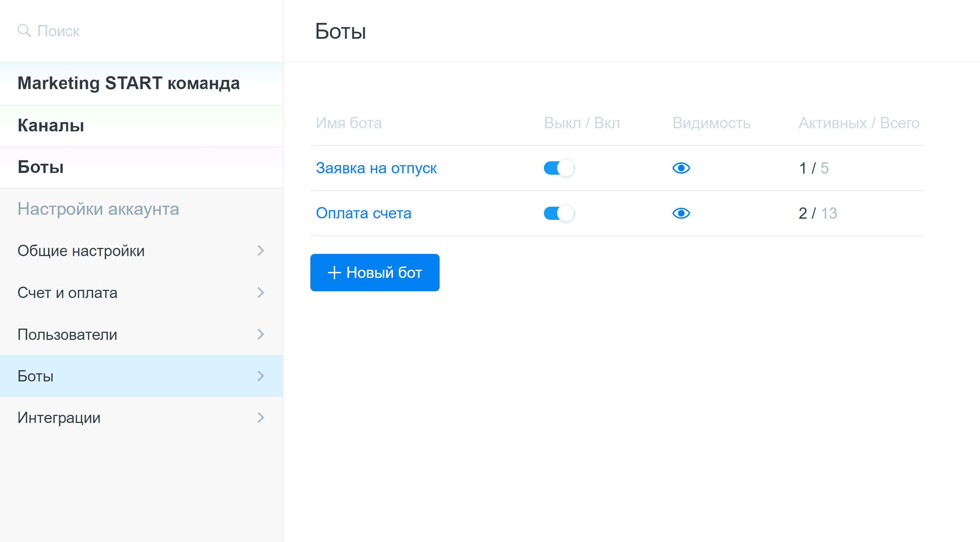Click chevron next to Интеграции
Screen dimensions: 980x542
(x=261, y=418)
